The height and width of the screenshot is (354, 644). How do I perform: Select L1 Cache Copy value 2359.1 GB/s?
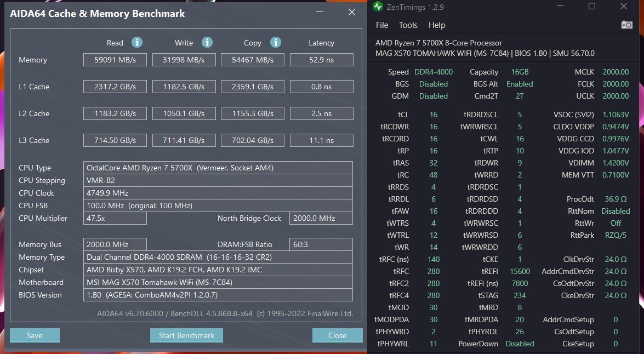click(x=253, y=87)
